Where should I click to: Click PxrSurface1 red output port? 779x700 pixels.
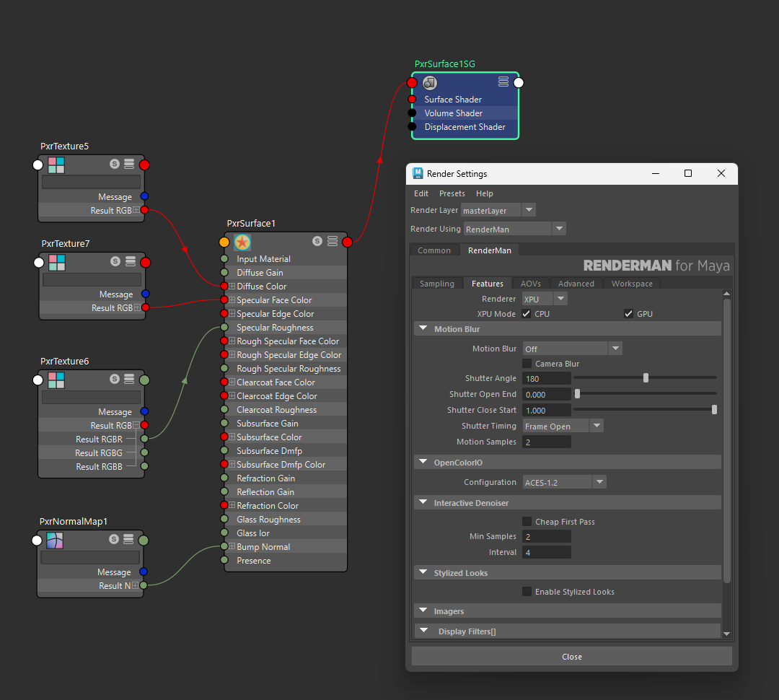(x=347, y=242)
